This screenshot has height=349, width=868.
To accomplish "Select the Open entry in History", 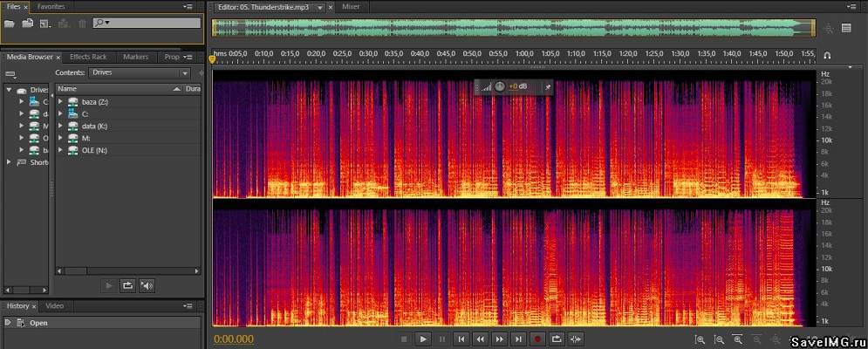I will click(38, 323).
